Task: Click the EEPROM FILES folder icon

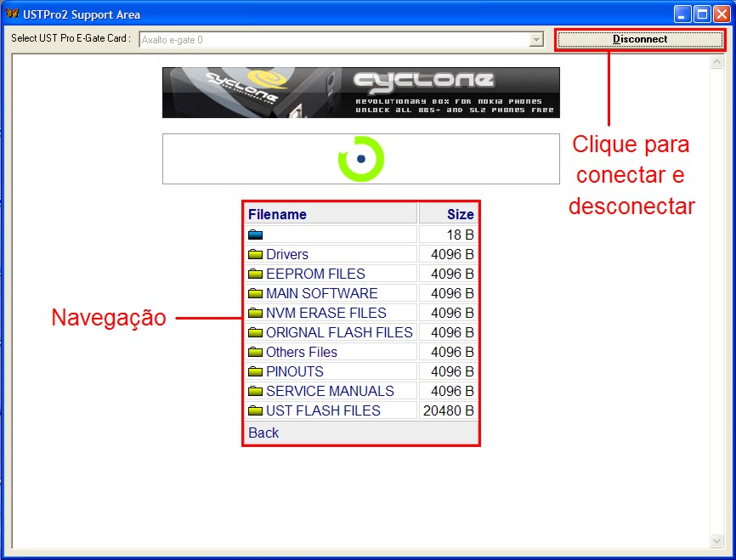Action: pos(256,274)
